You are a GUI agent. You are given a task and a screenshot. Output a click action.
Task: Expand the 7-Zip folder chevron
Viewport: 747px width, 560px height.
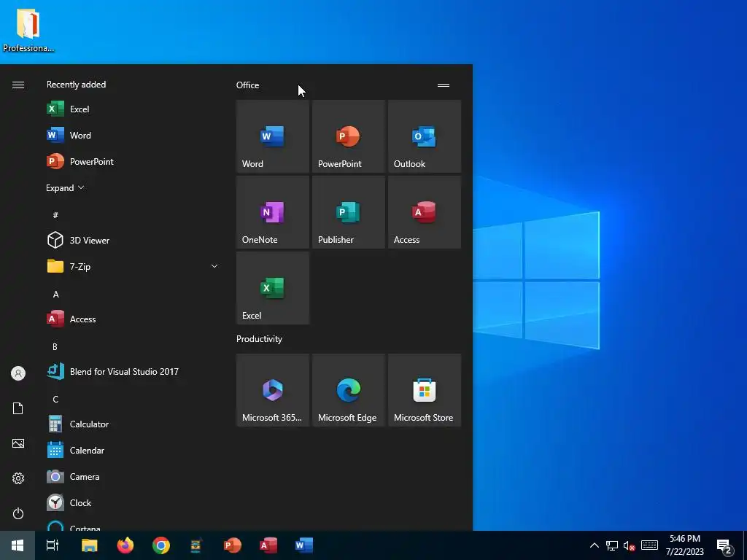(x=214, y=267)
